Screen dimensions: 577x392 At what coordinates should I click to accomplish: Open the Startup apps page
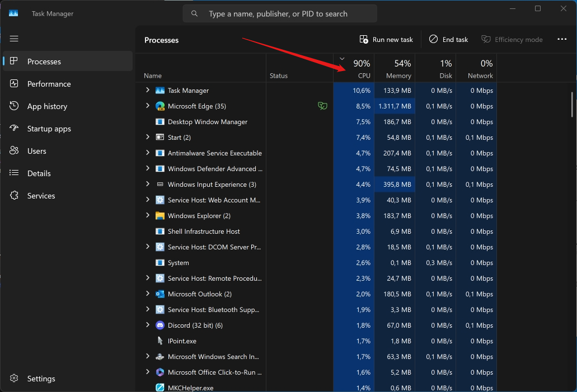pyautogui.click(x=49, y=129)
